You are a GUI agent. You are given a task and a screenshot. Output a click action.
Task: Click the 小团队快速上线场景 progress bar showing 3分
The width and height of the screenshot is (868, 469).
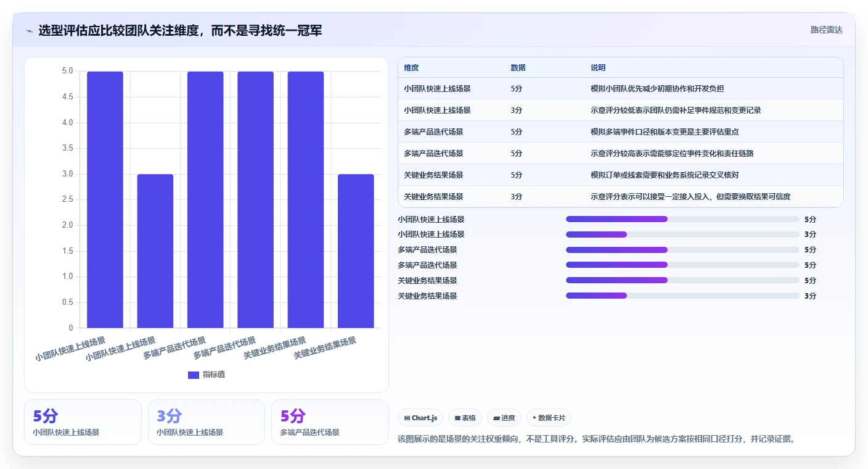click(x=682, y=234)
